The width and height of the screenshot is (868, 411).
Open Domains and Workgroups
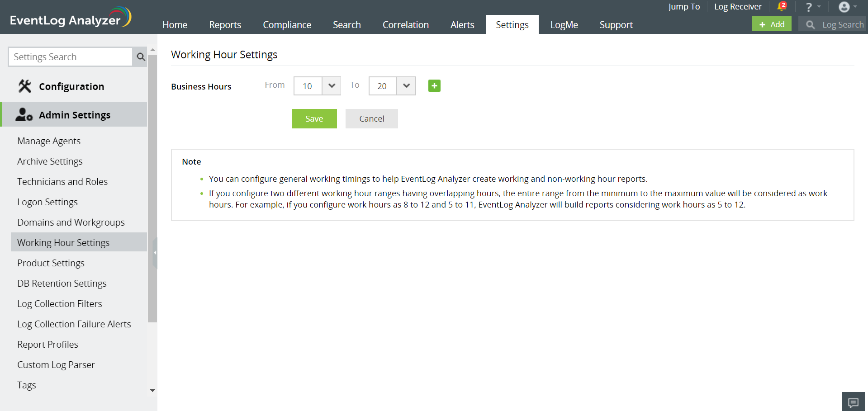tap(71, 222)
